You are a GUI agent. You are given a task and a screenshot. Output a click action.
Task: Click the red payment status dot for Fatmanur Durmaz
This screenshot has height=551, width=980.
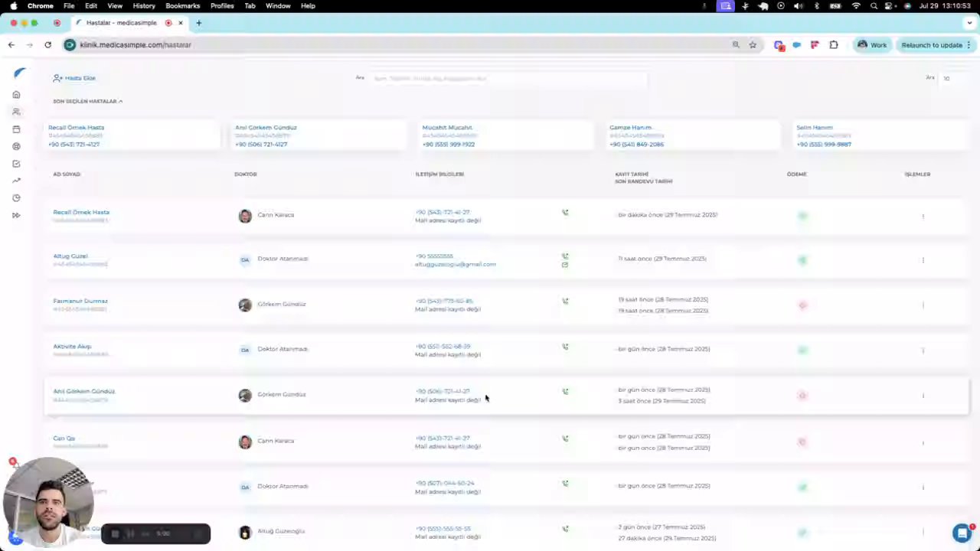pyautogui.click(x=802, y=305)
